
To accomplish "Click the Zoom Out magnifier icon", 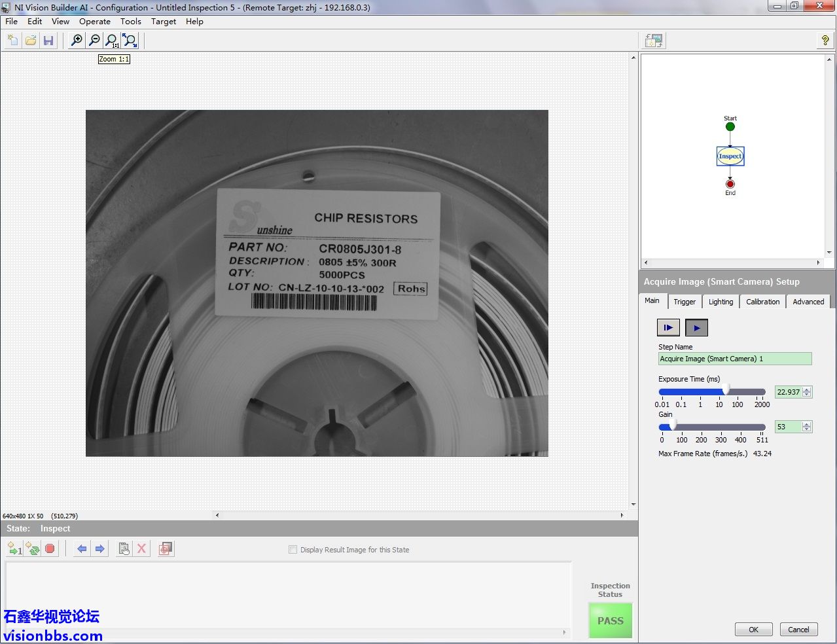I will pos(94,41).
